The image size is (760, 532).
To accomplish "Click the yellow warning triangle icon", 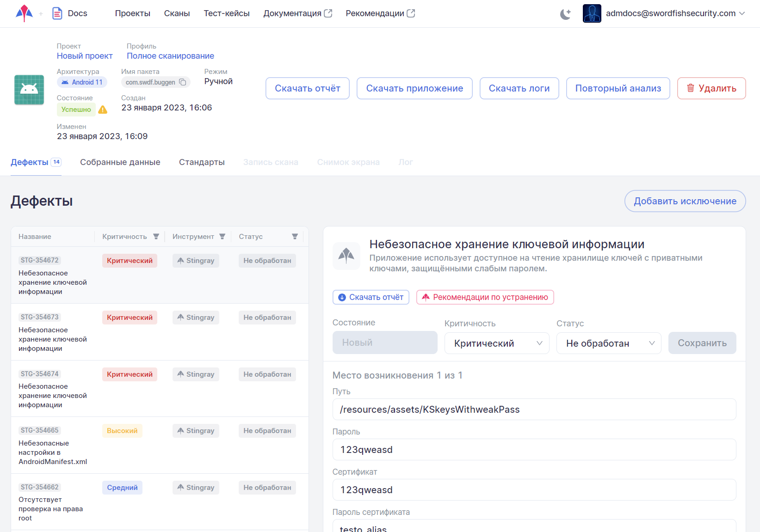I will point(103,110).
